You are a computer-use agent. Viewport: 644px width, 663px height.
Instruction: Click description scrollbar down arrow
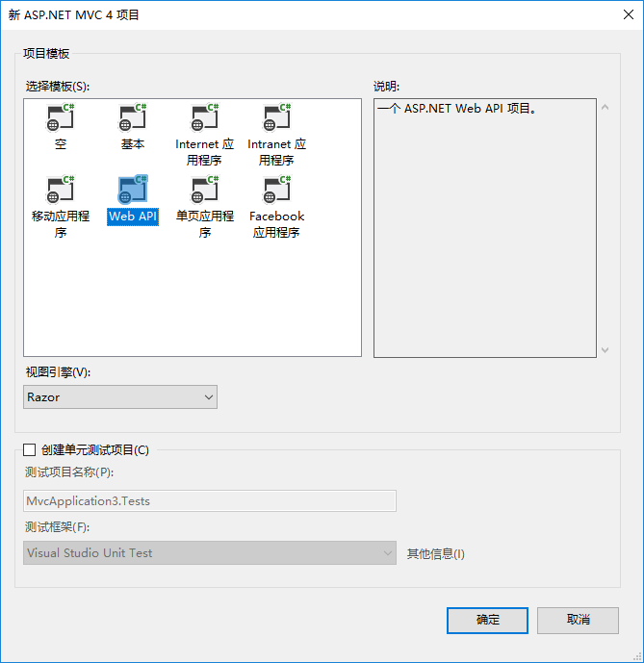(x=605, y=349)
